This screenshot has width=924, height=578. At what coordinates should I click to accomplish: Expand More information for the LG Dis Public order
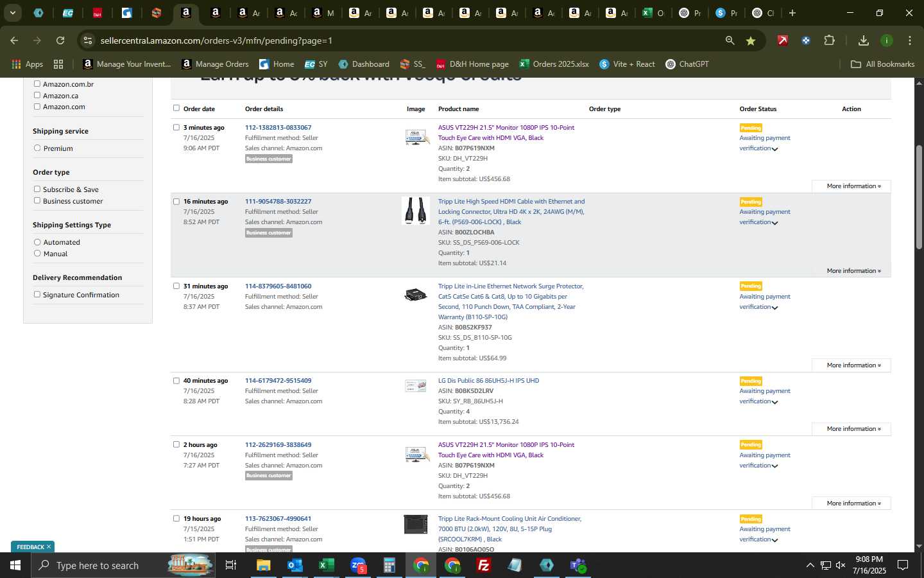[x=851, y=429]
